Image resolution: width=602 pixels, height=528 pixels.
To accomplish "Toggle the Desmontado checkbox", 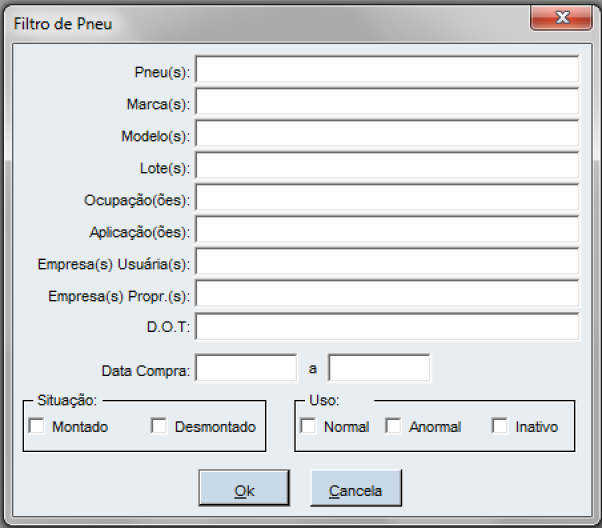I will coord(159,427).
